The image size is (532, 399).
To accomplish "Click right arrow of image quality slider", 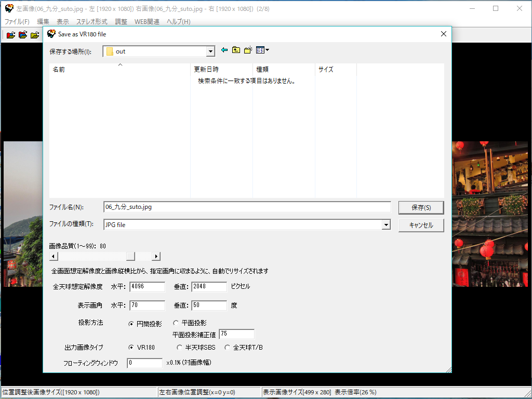I will [x=156, y=256].
